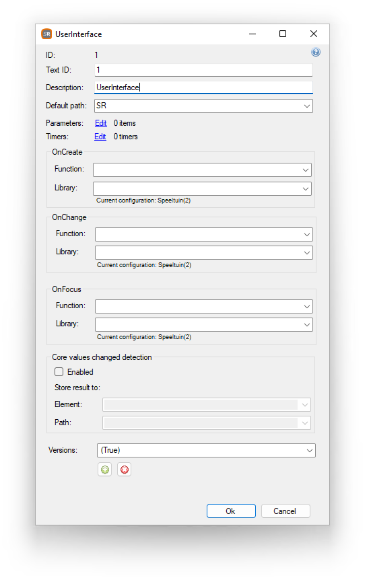Maximize the UserInterface window
371x588 pixels.
[283, 34]
